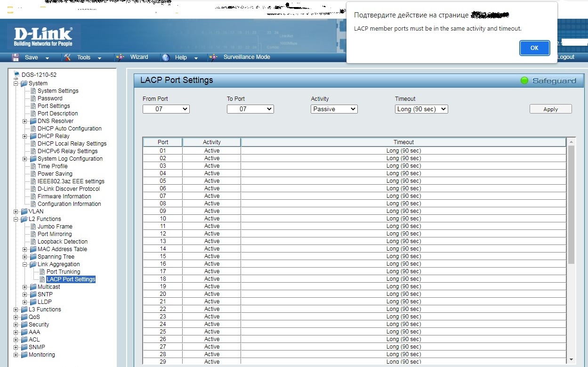Click the Save floppy disk icon

16,57
